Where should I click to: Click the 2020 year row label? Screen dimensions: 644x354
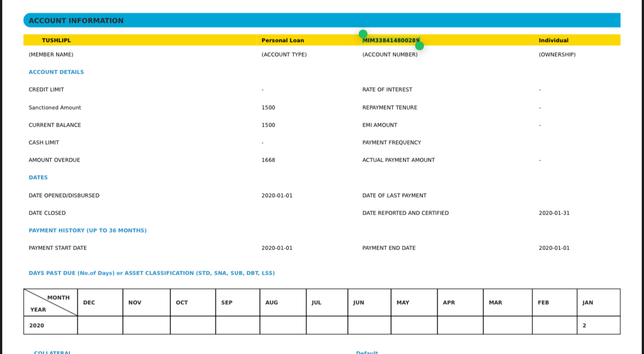pyautogui.click(x=37, y=326)
